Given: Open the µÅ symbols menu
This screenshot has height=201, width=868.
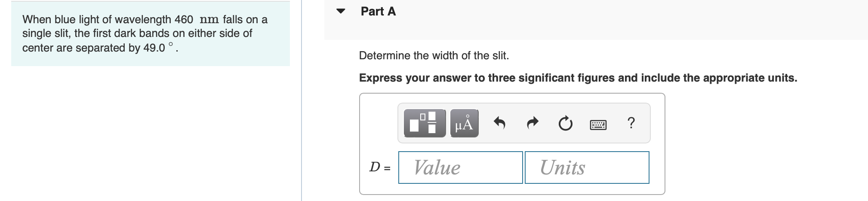Looking at the screenshot, I should click(x=464, y=123).
